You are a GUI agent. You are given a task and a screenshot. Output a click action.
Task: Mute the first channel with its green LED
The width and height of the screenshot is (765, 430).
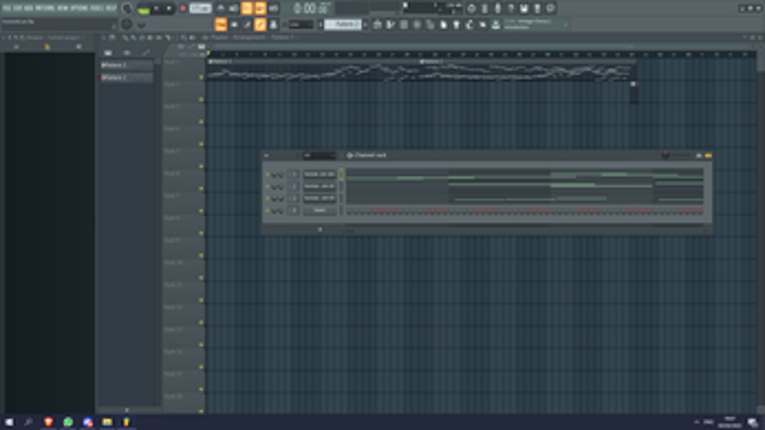[x=267, y=174]
